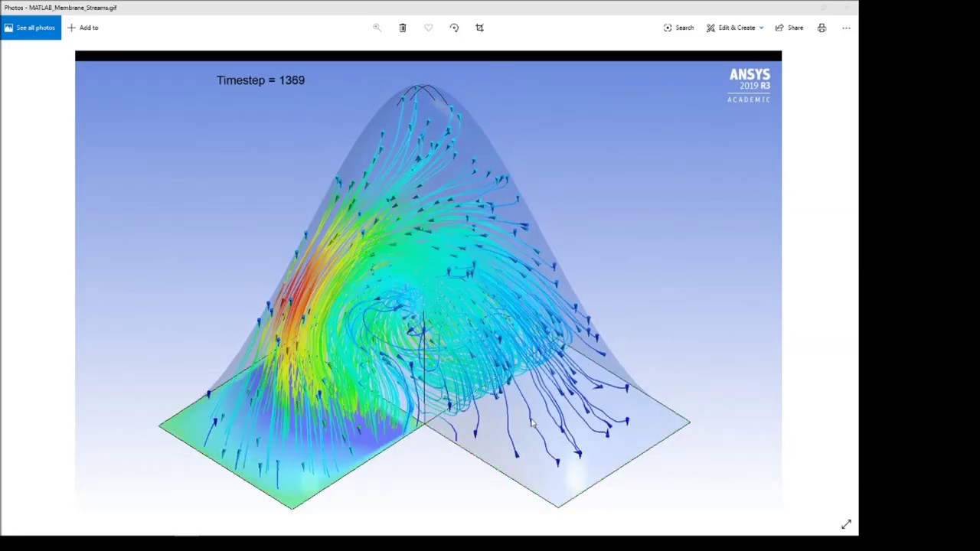The width and height of the screenshot is (980, 551).
Task: Open Search in Photos toolbar
Action: point(678,28)
